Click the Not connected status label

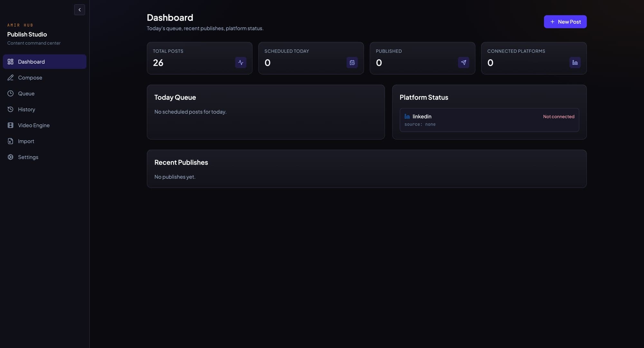point(558,116)
